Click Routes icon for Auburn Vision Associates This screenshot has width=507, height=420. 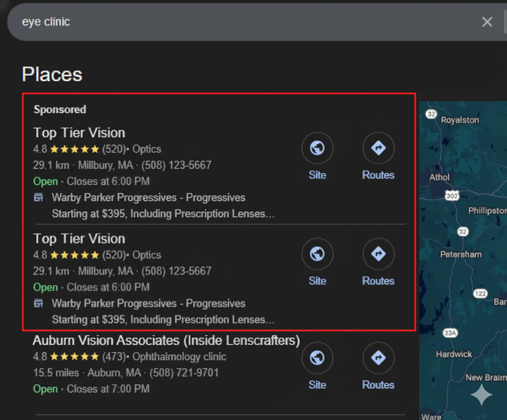pos(378,358)
